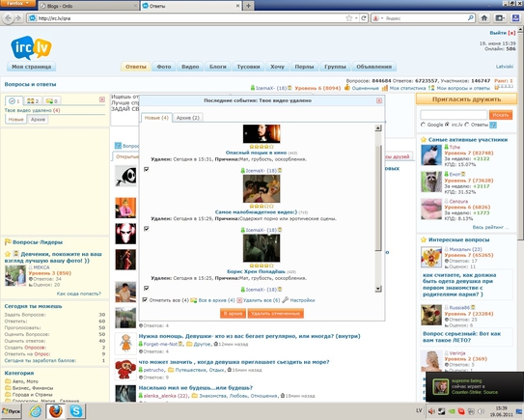524x420 pixels.
Task: Open the clock events tab with count 1
Action: coord(14,100)
